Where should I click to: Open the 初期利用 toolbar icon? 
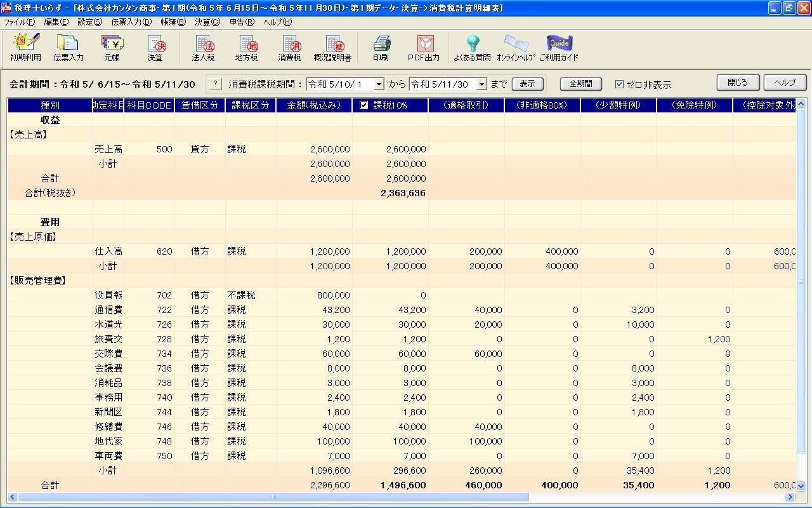pyautogui.click(x=25, y=48)
